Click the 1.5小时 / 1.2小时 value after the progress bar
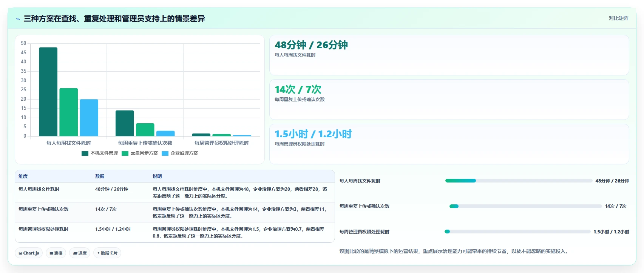The width and height of the screenshot is (644, 273). tap(611, 232)
